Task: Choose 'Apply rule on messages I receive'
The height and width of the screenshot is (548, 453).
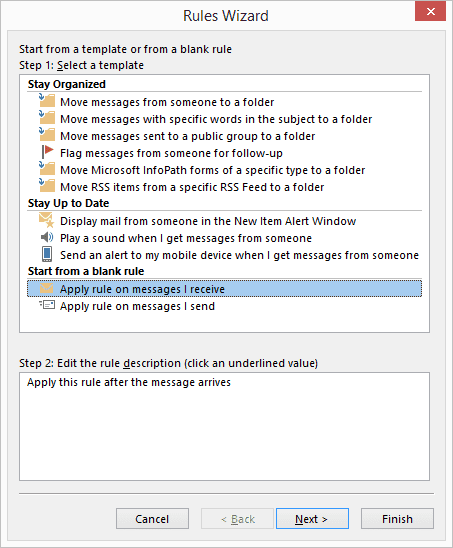Action: pos(224,289)
